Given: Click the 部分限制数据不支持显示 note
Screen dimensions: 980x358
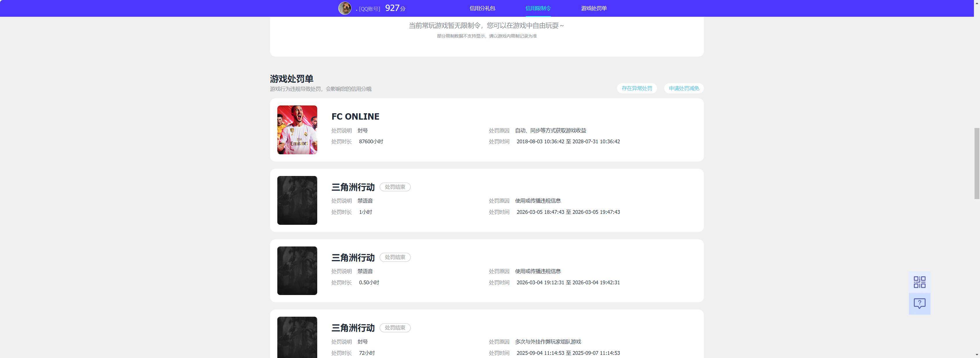Looking at the screenshot, I should pyautogui.click(x=487, y=36).
